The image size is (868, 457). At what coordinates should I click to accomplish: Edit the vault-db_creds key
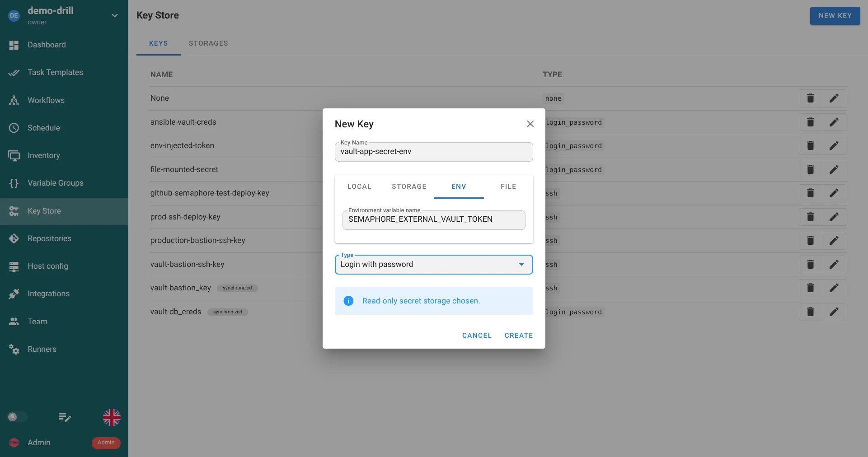coord(834,312)
